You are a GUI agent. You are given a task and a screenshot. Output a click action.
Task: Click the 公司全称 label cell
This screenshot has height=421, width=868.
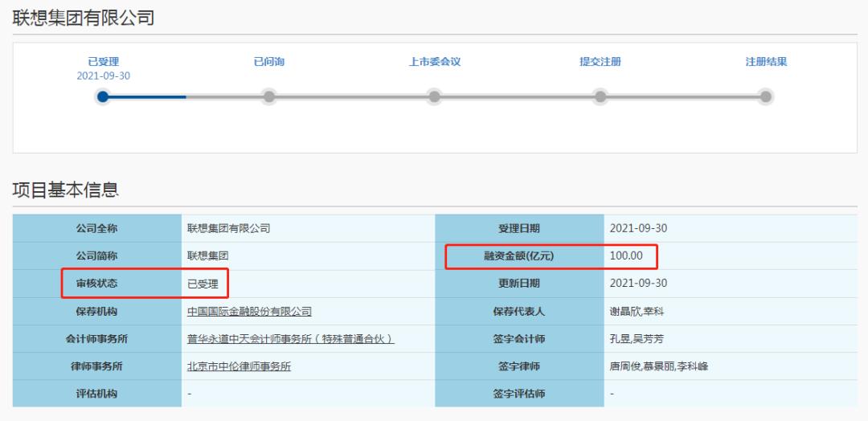[x=97, y=228]
